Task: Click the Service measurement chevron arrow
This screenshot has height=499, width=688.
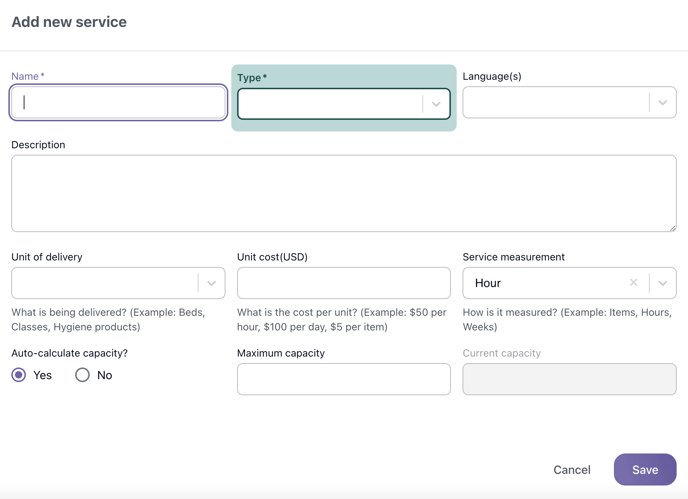Action: (x=662, y=283)
